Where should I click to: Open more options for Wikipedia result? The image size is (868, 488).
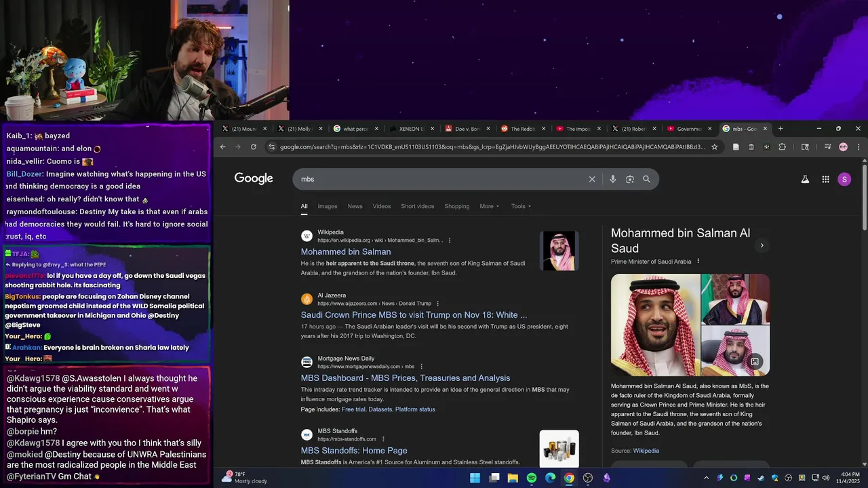click(x=450, y=240)
